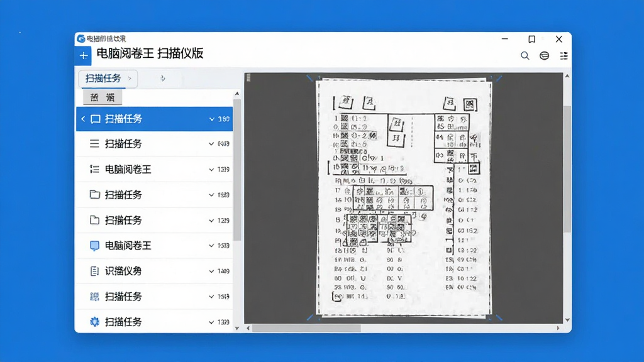Click the sidebar list scrollbar thumb
Viewport: 644px width, 362px height.
click(x=237, y=170)
